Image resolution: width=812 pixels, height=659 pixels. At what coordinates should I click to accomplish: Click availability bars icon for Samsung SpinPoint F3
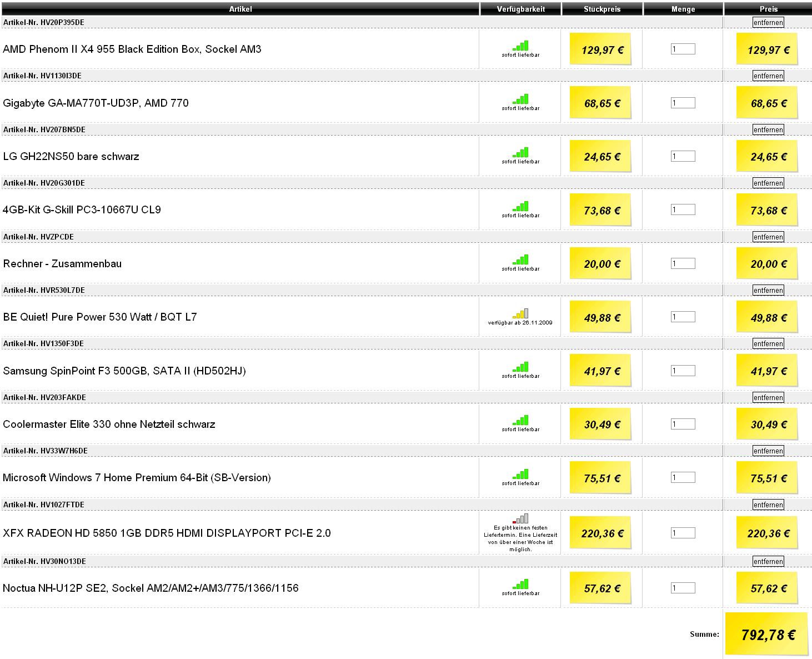(x=521, y=367)
